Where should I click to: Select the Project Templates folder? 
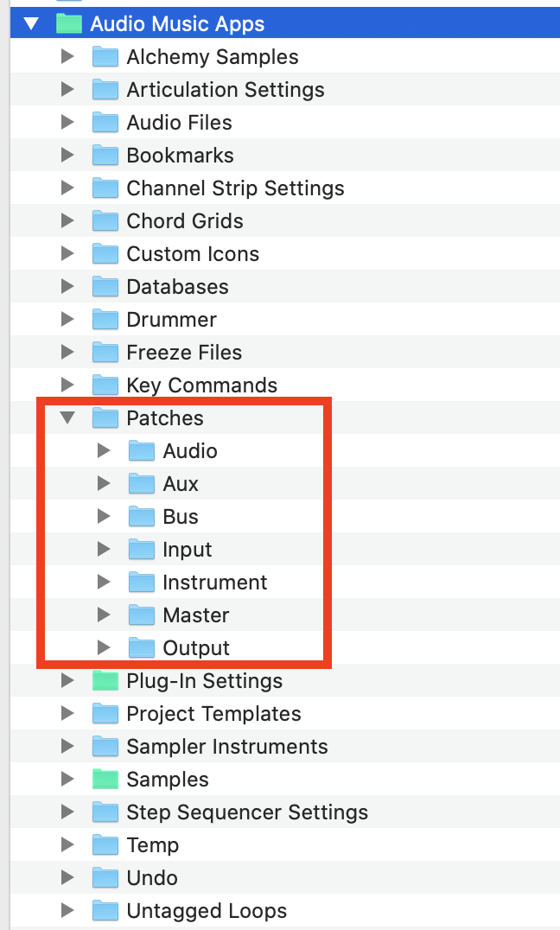(x=214, y=714)
